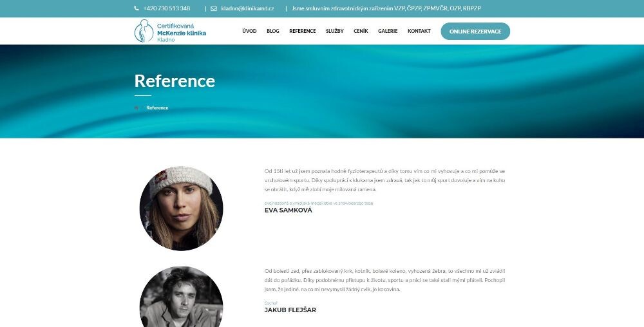Click the JAKUB FLEJŠAR name heading
The width and height of the screenshot is (644, 327).
pos(290,310)
